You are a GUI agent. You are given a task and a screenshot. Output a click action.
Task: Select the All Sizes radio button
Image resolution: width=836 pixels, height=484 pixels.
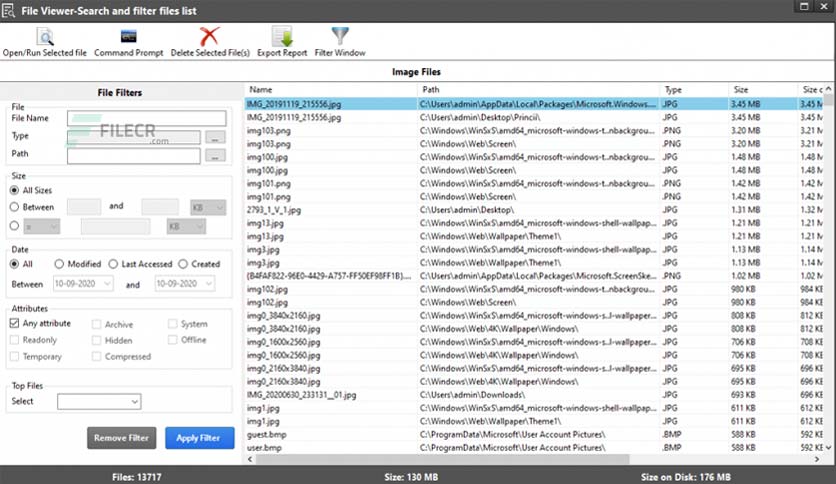pos(14,190)
